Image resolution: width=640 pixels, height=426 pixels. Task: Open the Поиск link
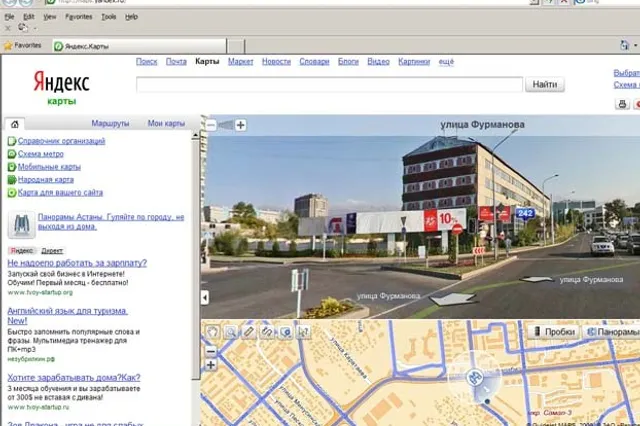(147, 62)
